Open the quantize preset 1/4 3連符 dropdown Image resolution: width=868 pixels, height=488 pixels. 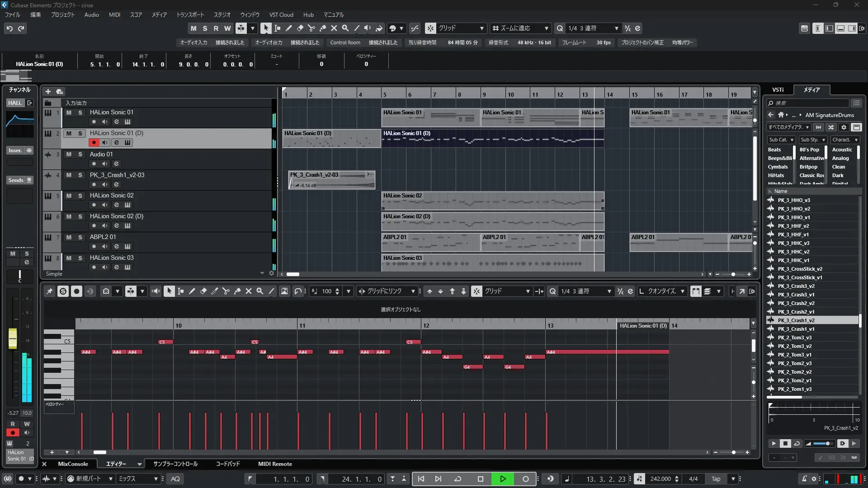[616, 28]
